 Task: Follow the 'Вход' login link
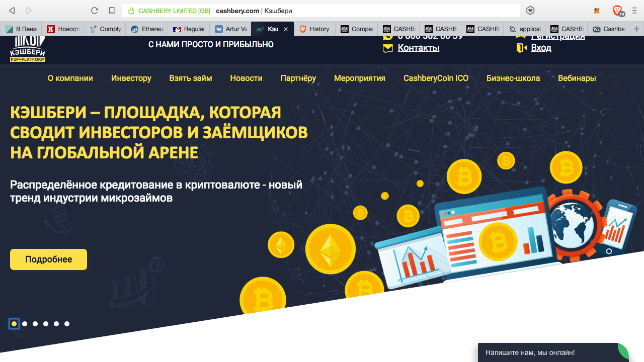(x=541, y=48)
